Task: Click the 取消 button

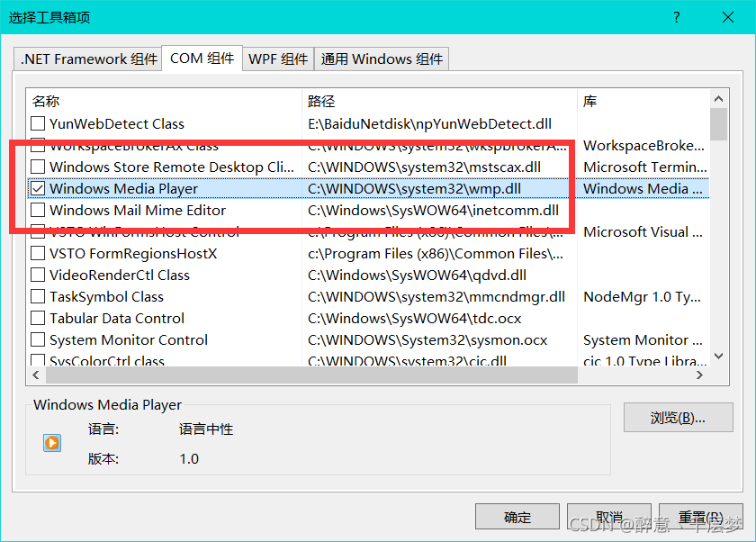Action: [x=609, y=517]
